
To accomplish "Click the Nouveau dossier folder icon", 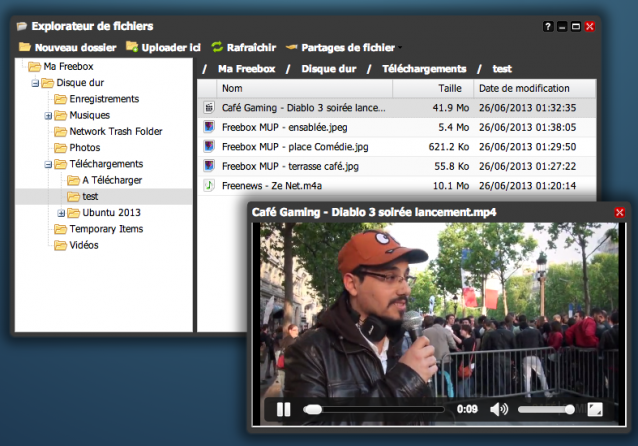I will [25, 47].
